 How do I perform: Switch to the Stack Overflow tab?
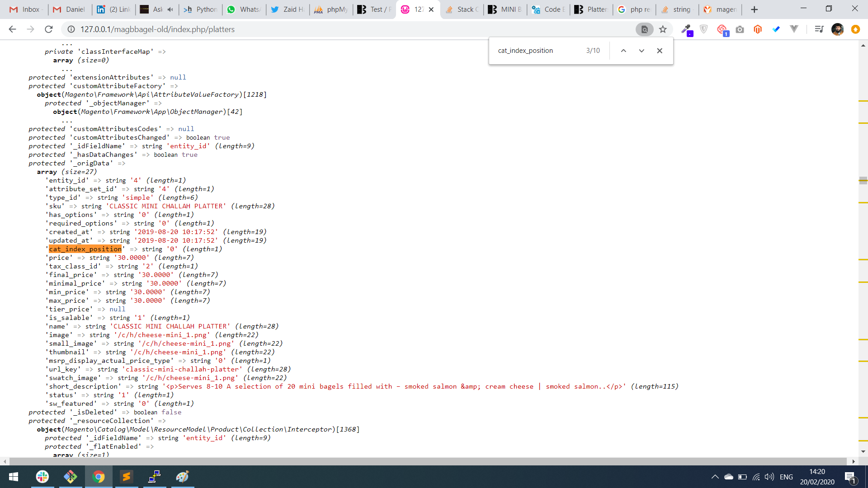462,9
